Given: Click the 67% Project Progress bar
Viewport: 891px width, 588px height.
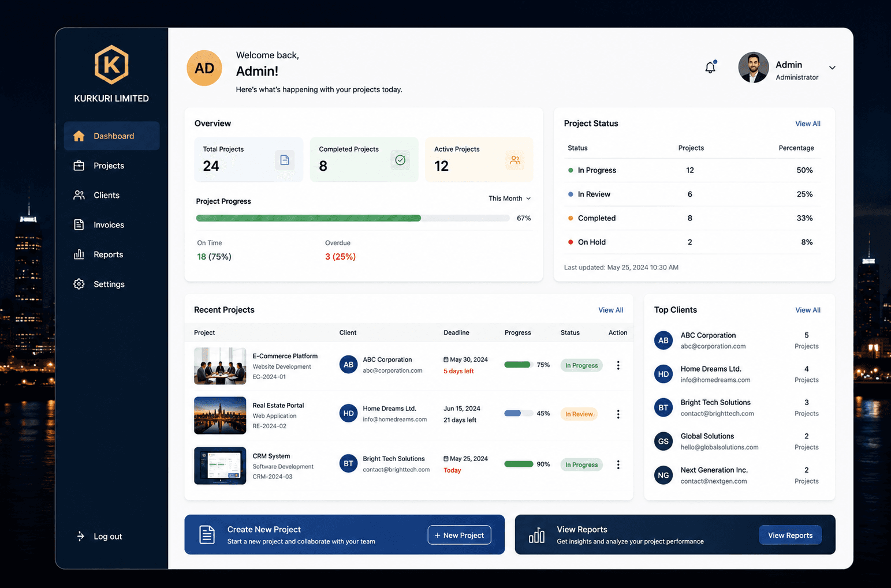Looking at the screenshot, I should pyautogui.click(x=352, y=218).
